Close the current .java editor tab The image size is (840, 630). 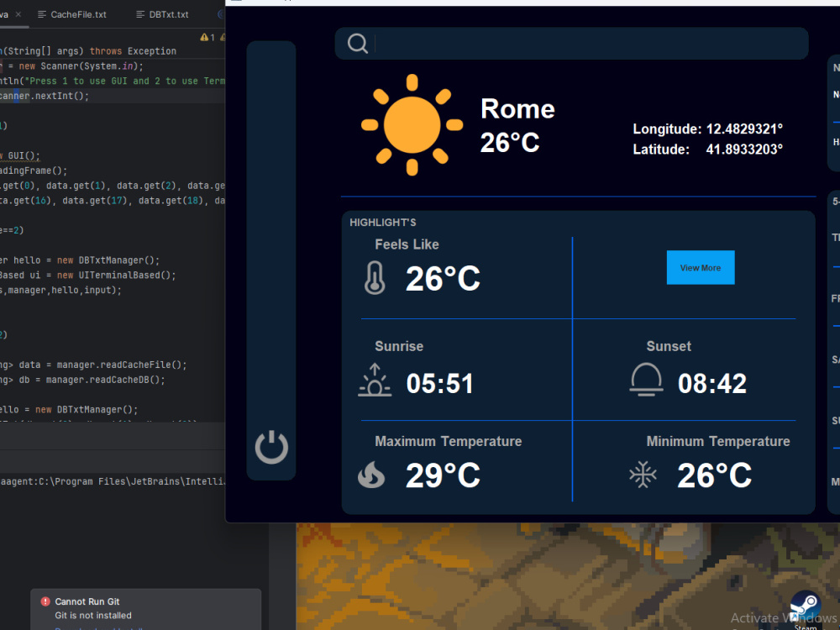(x=18, y=14)
